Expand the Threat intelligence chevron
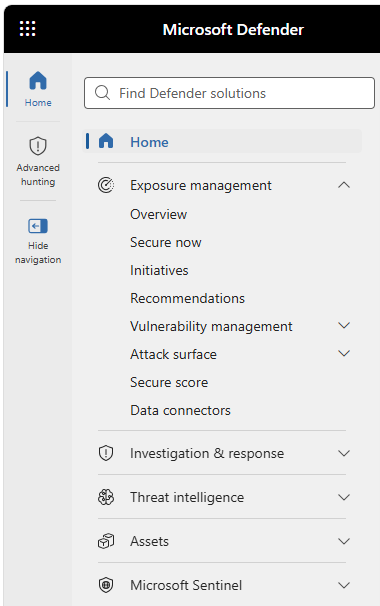380x606 pixels. 344,497
